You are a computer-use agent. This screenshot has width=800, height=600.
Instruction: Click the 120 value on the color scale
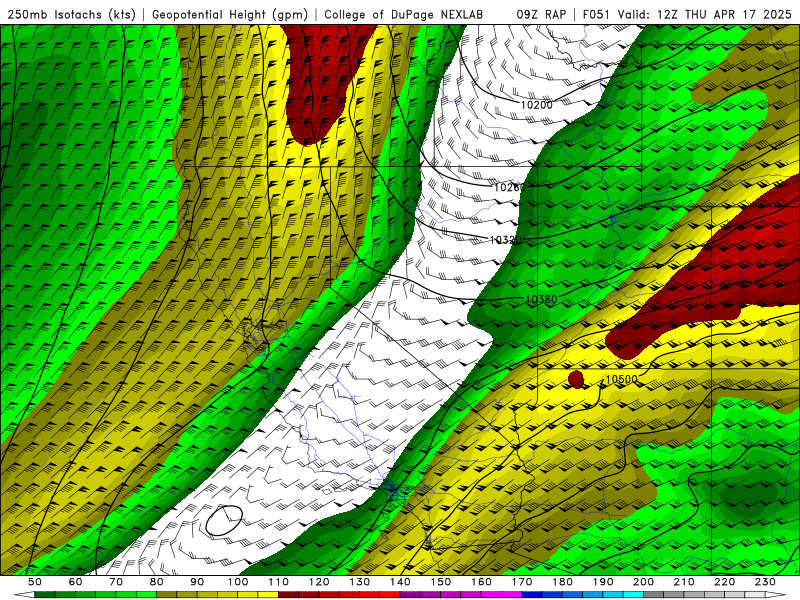[319, 582]
